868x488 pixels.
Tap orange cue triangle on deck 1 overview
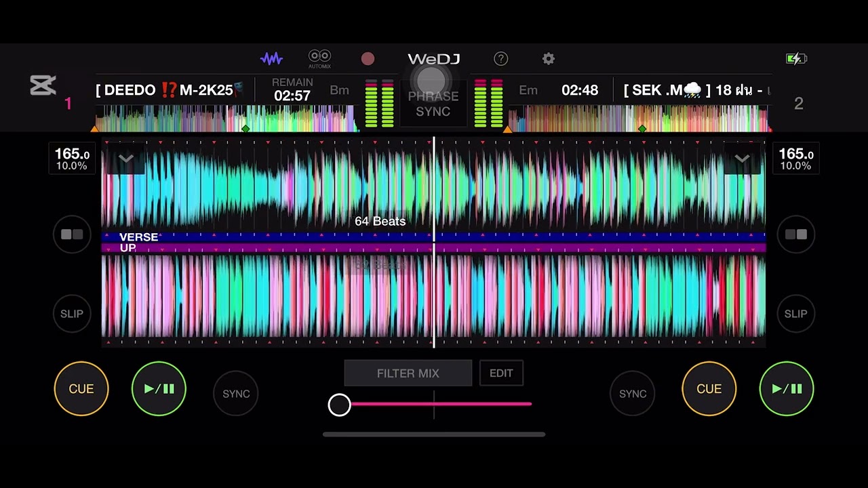95,128
